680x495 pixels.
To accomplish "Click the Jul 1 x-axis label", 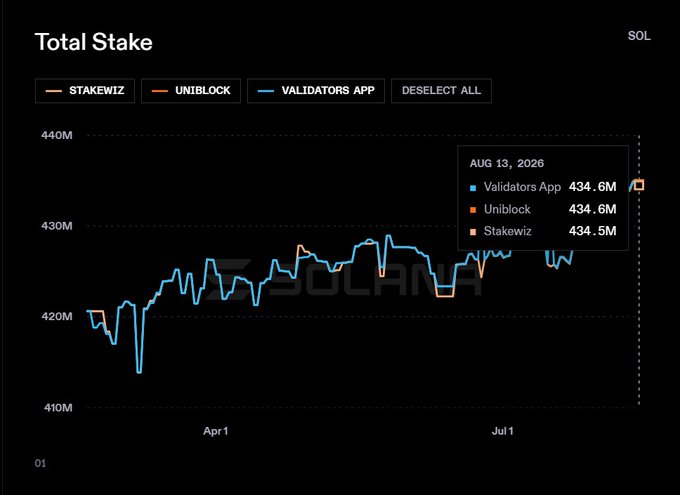I will pyautogui.click(x=503, y=431).
